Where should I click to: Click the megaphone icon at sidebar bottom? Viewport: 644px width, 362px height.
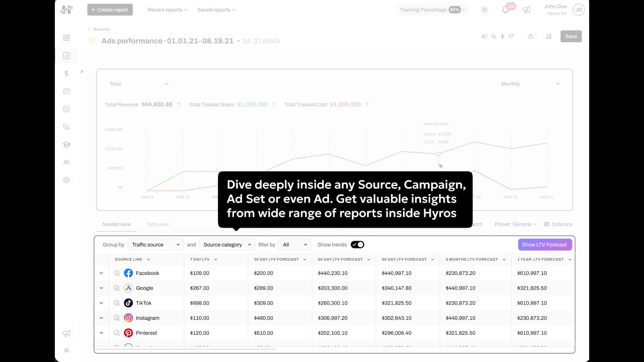(66, 333)
